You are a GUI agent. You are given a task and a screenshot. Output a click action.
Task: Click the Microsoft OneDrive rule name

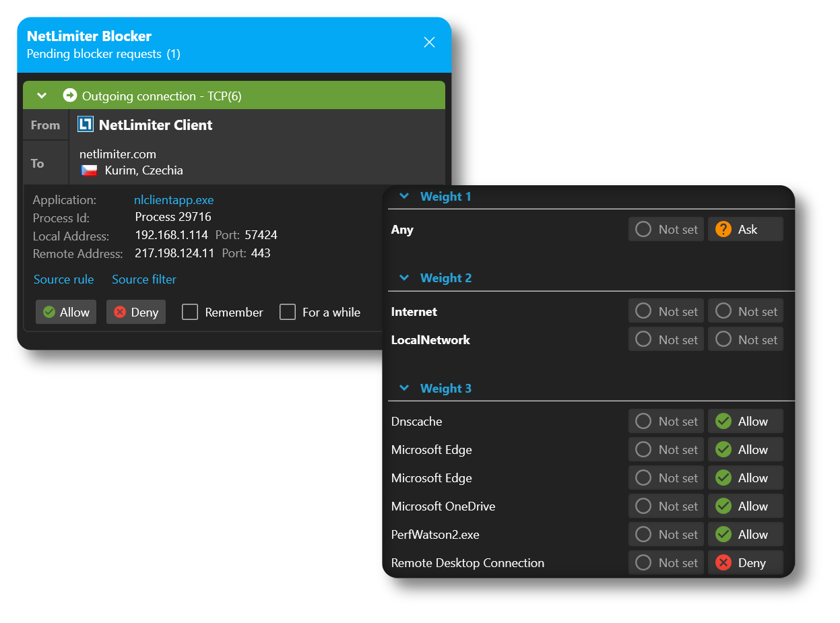[443, 506]
